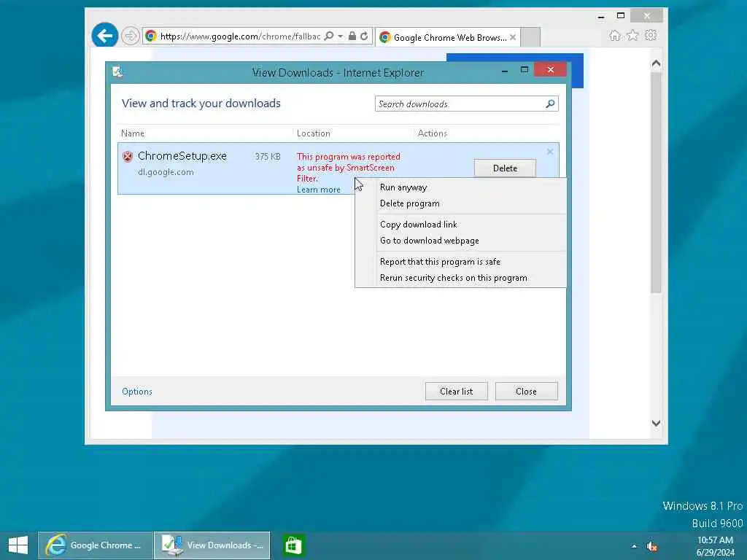747x560 pixels.
Task: Minimize the Internet Explorer browser window
Action: pyautogui.click(x=601, y=16)
